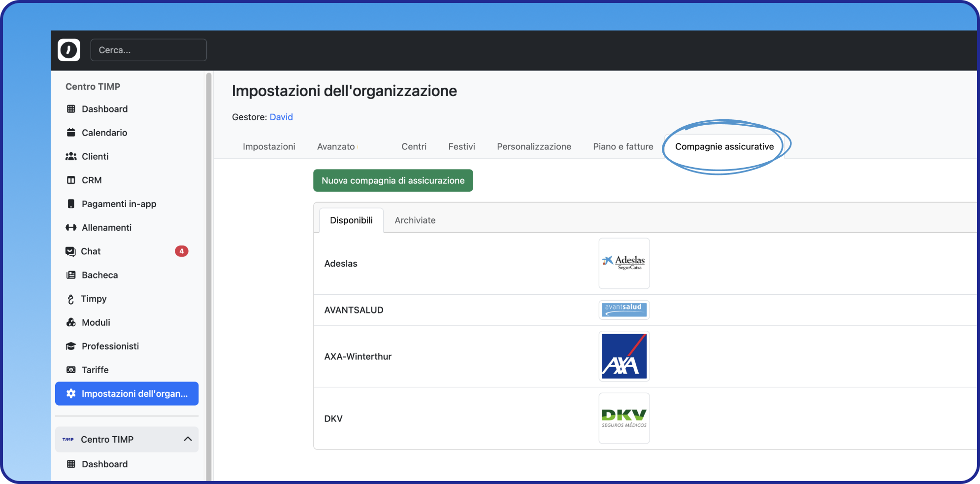Click the Dashboard grid icon below the Centro TIMP dropdown
This screenshot has width=980, height=484.
[x=71, y=464]
